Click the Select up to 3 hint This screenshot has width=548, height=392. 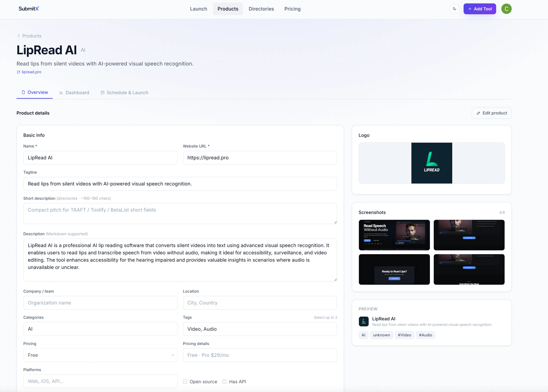coord(325,317)
